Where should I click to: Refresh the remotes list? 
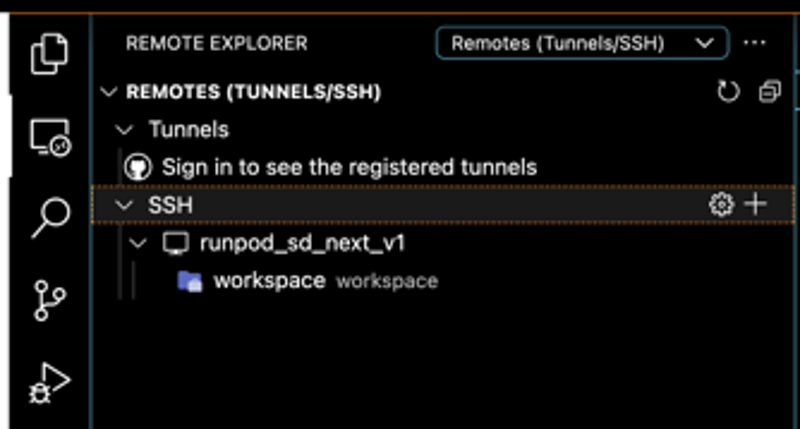(x=728, y=92)
